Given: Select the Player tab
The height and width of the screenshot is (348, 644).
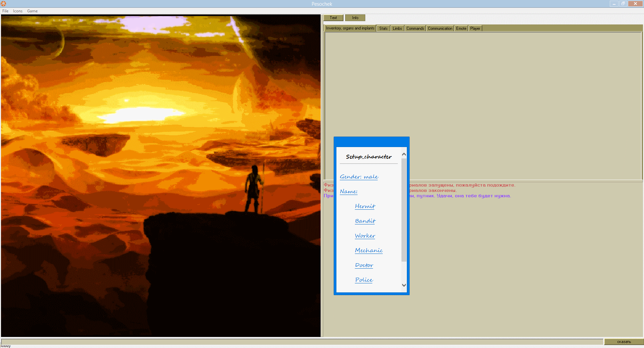Looking at the screenshot, I should (475, 28).
